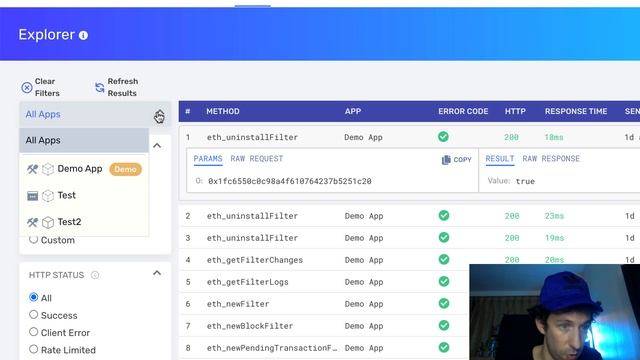Choose Test in dropdown list

(84, 196)
